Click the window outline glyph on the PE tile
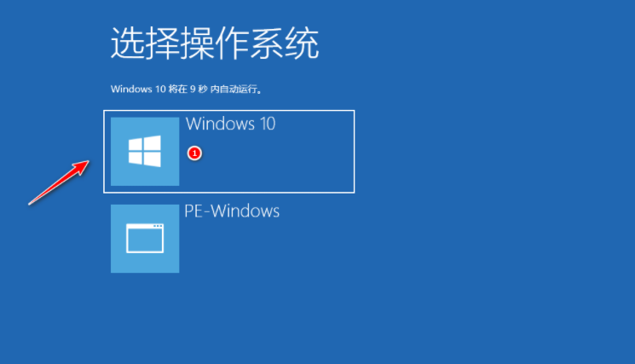This screenshot has height=364, width=635. click(x=145, y=239)
